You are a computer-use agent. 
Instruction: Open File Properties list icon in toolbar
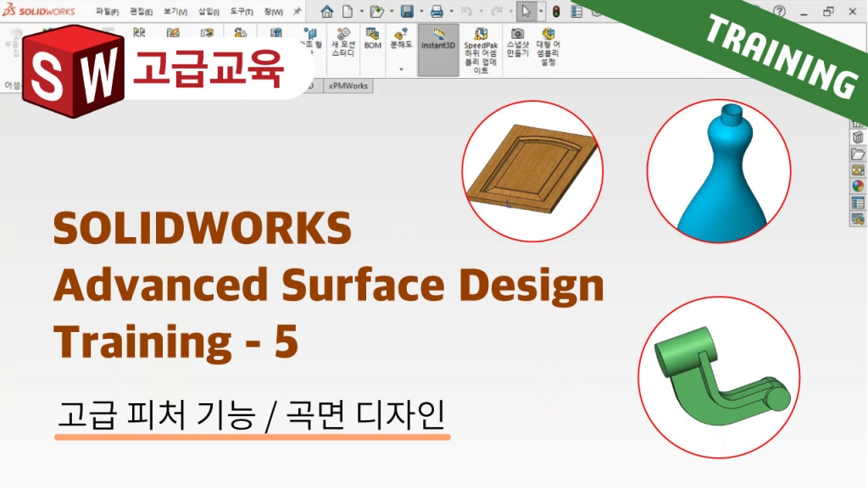pyautogui.click(x=576, y=11)
